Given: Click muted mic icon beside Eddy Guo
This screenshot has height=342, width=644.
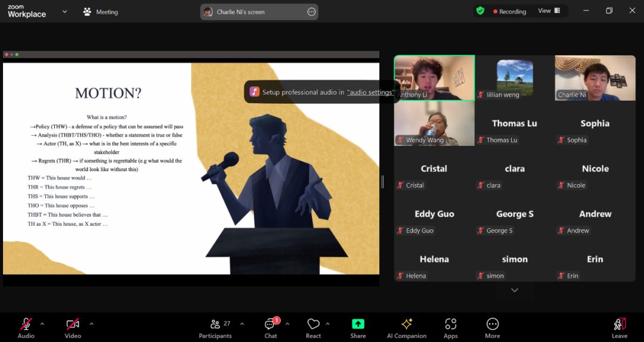Looking at the screenshot, I should click(x=400, y=231).
